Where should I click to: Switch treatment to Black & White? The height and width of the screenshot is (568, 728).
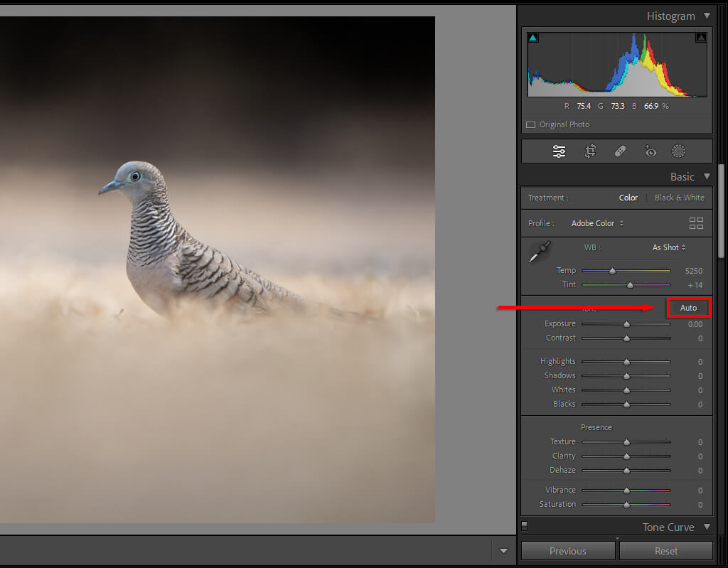coord(679,198)
